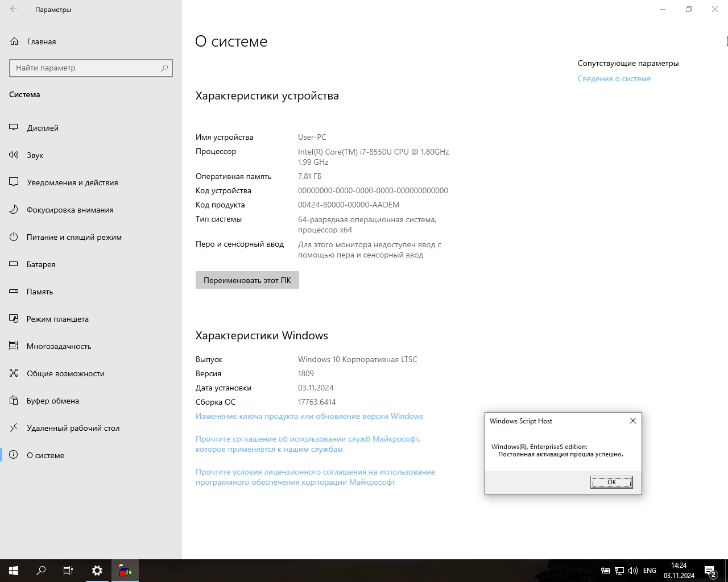
Task: Open Microsoft services agreement link
Action: tap(308, 444)
